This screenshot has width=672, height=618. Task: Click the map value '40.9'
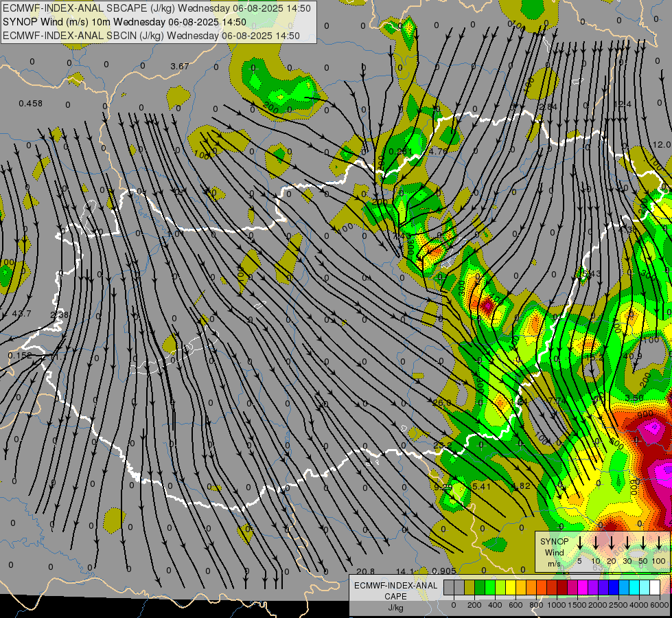633,356
